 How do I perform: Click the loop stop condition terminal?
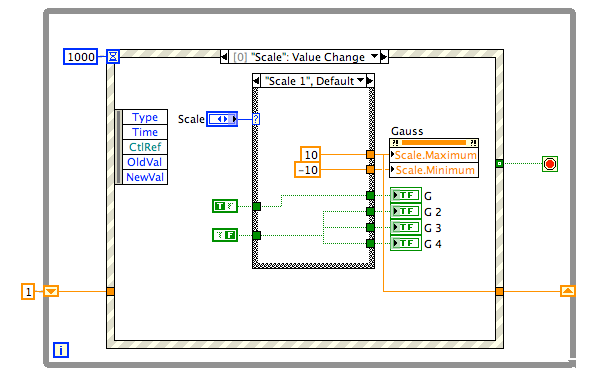550,164
